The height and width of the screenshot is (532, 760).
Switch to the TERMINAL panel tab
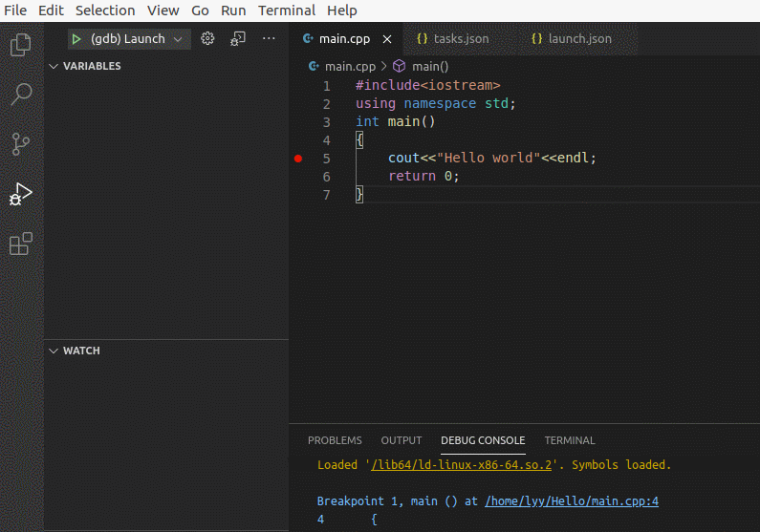pyautogui.click(x=570, y=440)
